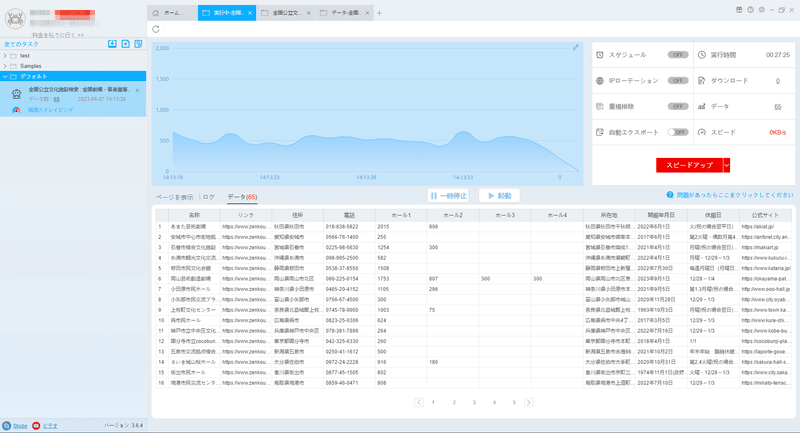Screen dimensions: 800x433
Task: Click the robot task icon in the デフォルト folder
Action: click(x=16, y=94)
